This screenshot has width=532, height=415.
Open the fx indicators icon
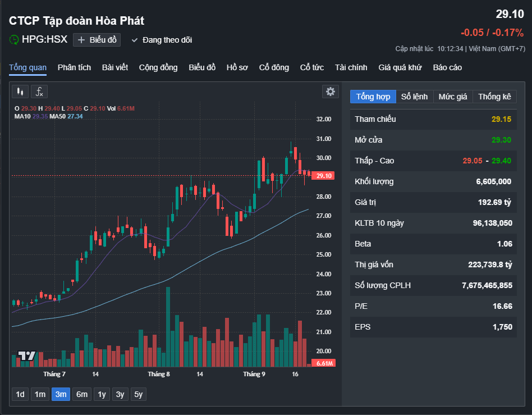pyautogui.click(x=39, y=92)
